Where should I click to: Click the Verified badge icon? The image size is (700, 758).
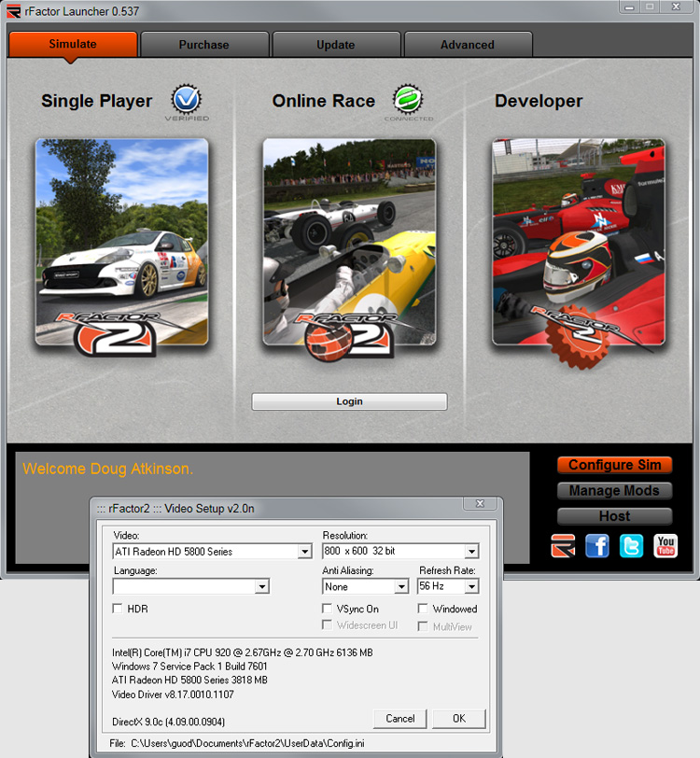point(187,99)
